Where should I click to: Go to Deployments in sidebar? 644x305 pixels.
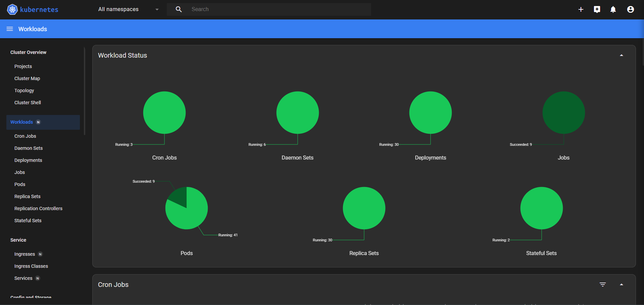(28, 160)
